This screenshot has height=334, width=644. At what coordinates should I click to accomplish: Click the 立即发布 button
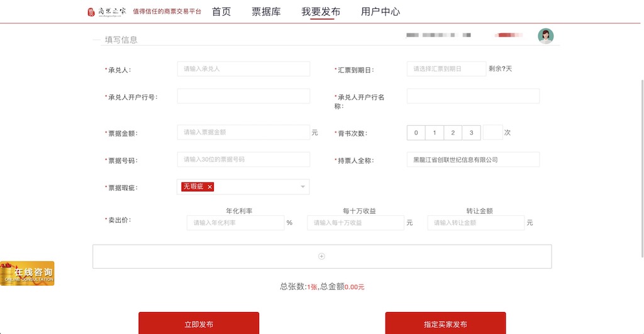pos(199,323)
